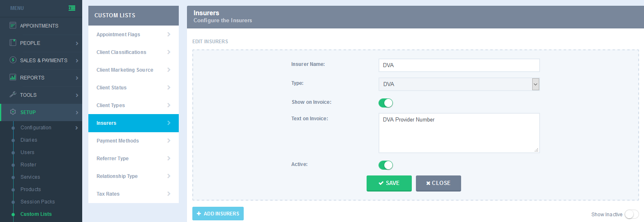Image resolution: width=644 pixels, height=222 pixels.
Task: Open the Users setup item
Action: (28, 152)
